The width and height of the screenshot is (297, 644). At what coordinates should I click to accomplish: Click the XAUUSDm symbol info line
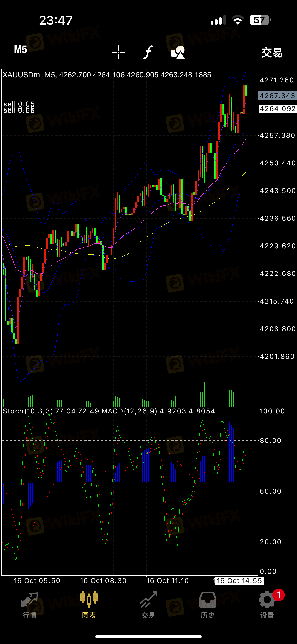107,75
